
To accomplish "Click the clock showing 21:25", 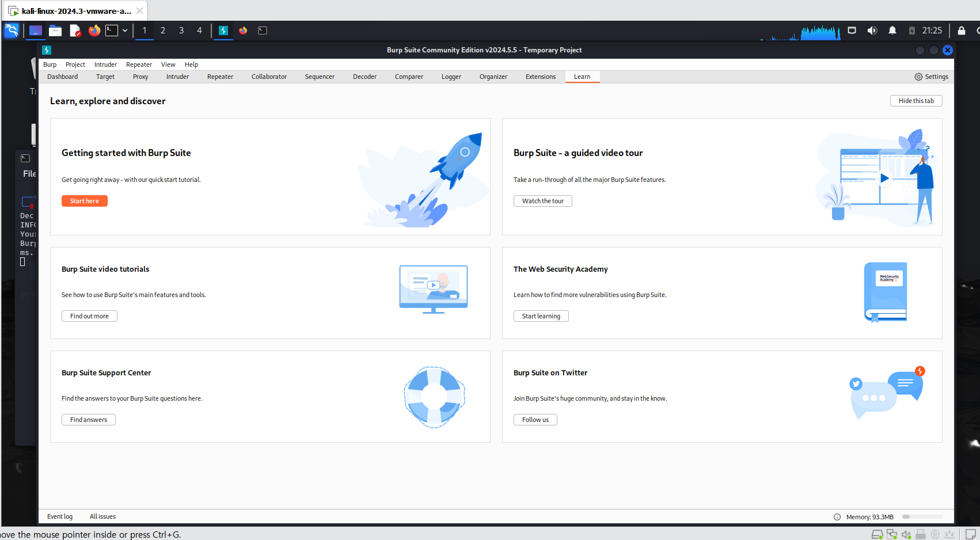I will click(x=932, y=31).
